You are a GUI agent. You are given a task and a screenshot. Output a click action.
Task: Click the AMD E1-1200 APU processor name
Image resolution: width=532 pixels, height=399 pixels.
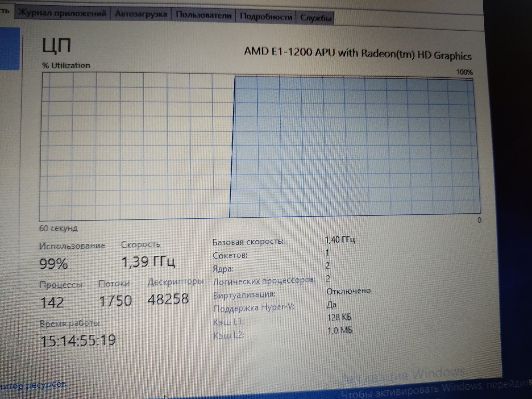tap(358, 53)
